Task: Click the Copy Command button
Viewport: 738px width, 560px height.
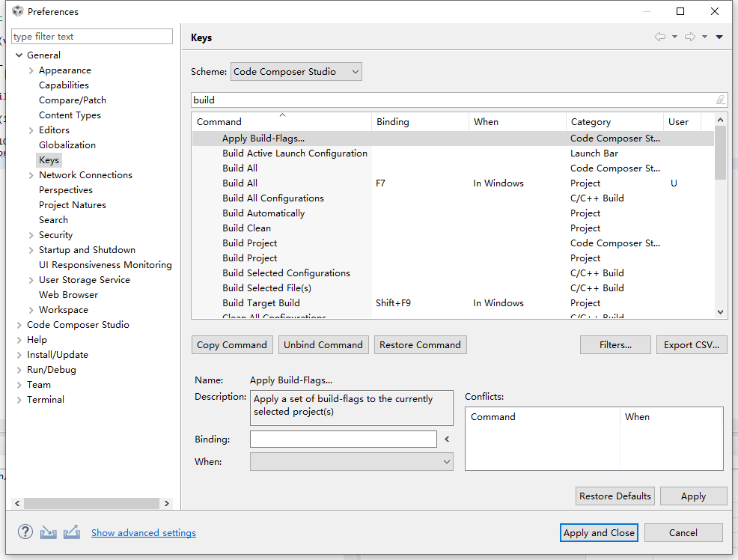Action: 231,345
